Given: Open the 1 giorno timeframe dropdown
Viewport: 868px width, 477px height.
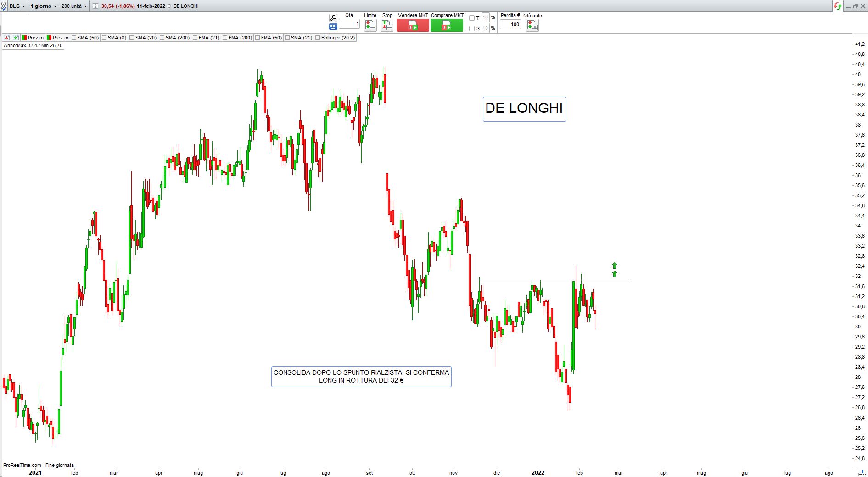Looking at the screenshot, I should tap(44, 6).
